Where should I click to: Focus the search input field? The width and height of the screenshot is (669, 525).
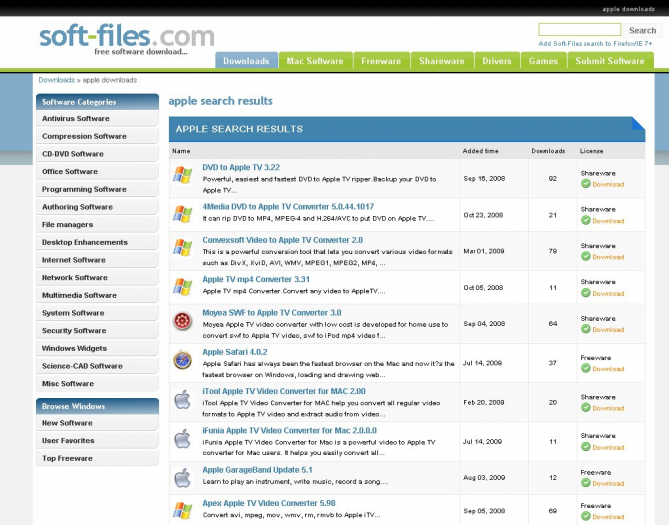[x=579, y=29]
